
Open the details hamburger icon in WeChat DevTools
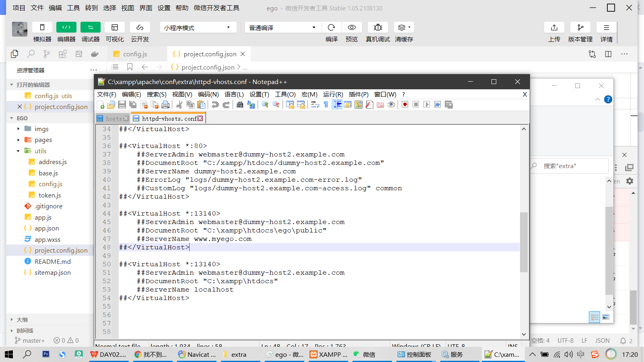[607, 27]
